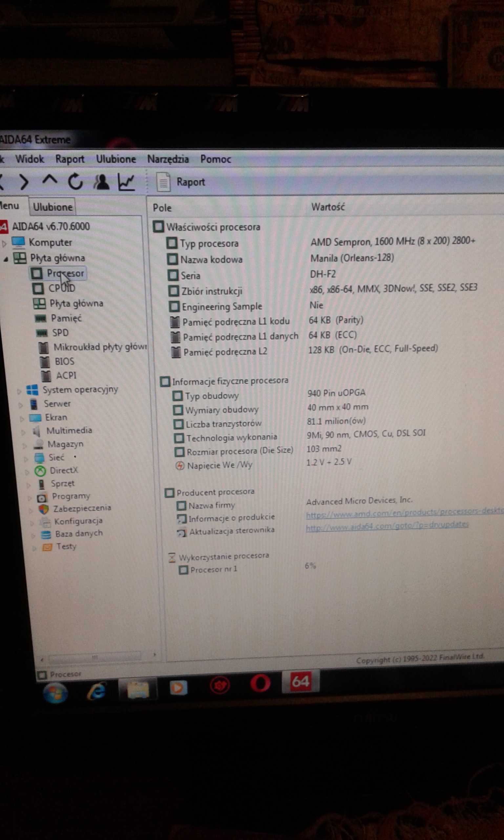Image resolution: width=504 pixels, height=840 pixels.
Task: Open the Ulubione menu
Action: coord(116,159)
